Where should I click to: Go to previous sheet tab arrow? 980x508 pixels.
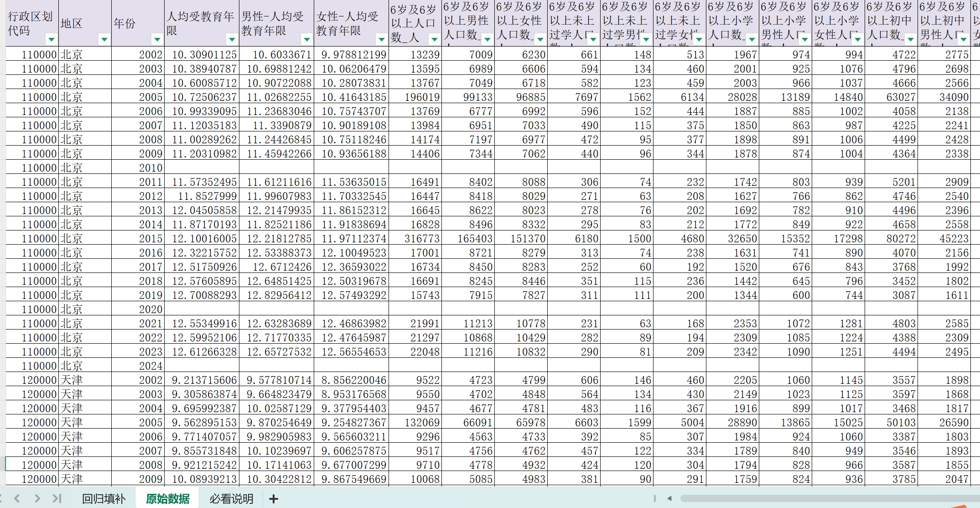pos(17,498)
